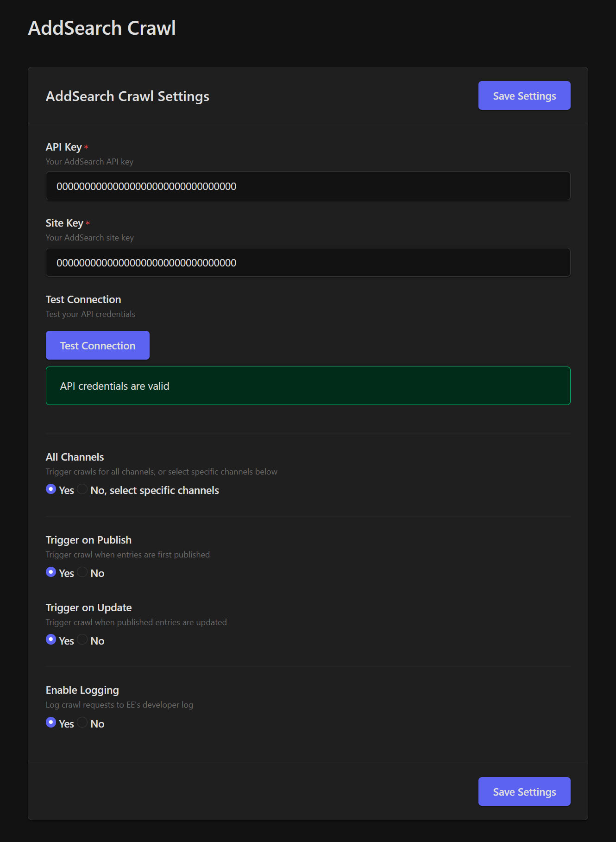Select Yes for Trigger on Publish

click(x=51, y=572)
